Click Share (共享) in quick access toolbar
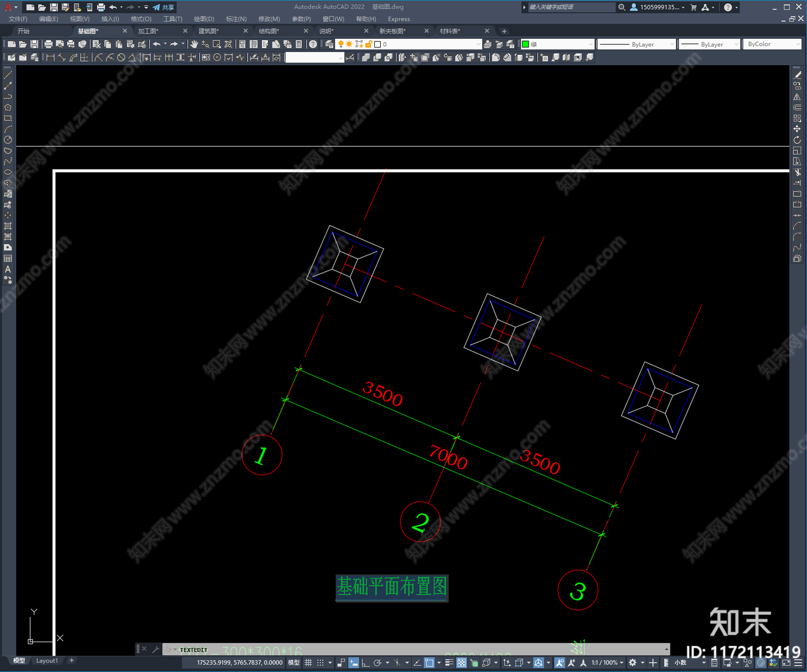This screenshot has height=672, width=807. [x=163, y=7]
